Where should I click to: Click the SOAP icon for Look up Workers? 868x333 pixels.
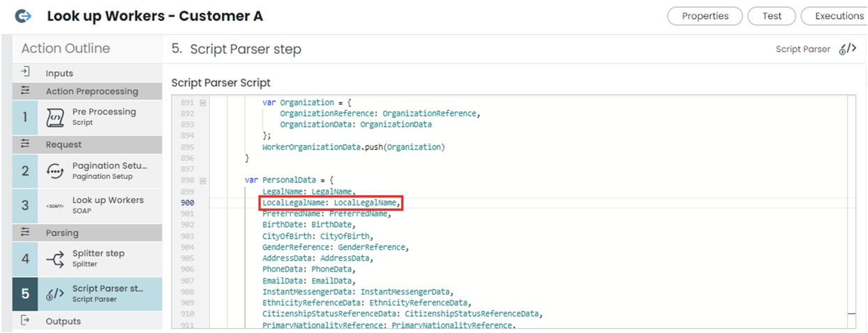click(x=55, y=206)
